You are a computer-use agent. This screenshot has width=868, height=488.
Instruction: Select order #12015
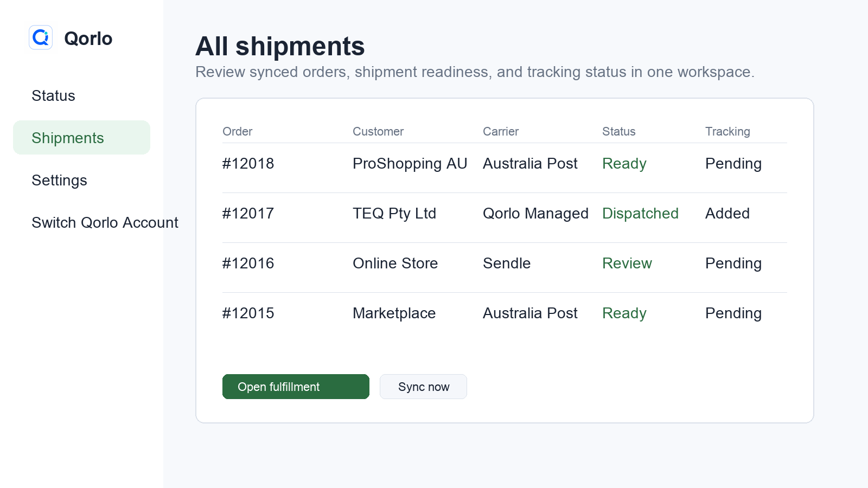click(x=505, y=313)
